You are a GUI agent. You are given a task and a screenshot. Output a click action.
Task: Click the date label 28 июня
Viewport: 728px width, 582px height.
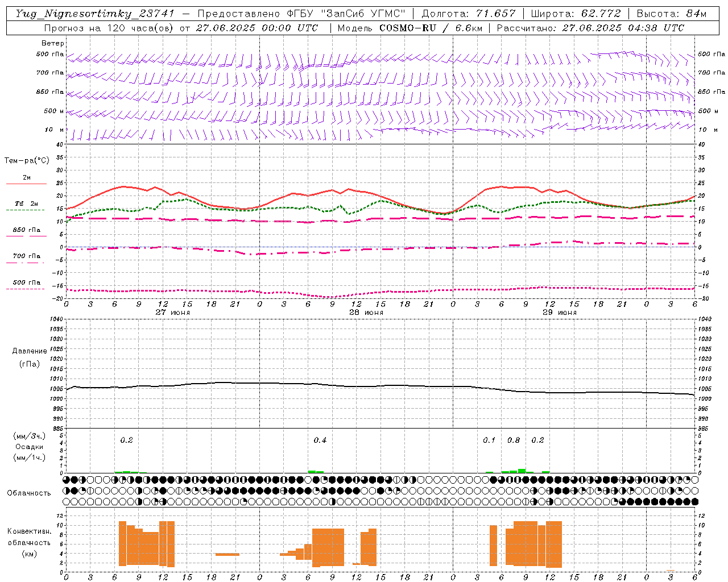click(x=366, y=313)
